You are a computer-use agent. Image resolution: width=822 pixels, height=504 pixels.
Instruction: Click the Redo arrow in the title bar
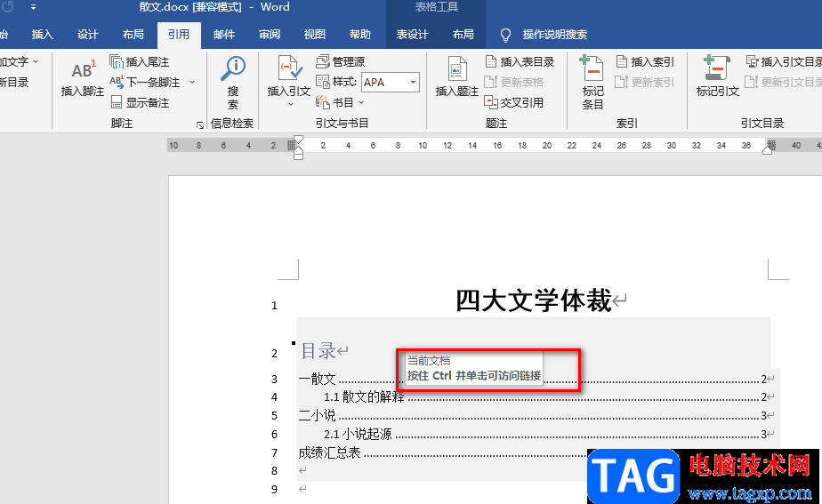pos(8,7)
